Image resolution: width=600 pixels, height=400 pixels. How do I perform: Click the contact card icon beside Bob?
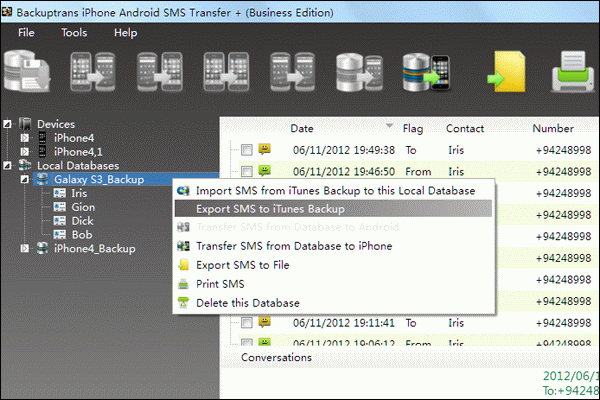(x=60, y=234)
